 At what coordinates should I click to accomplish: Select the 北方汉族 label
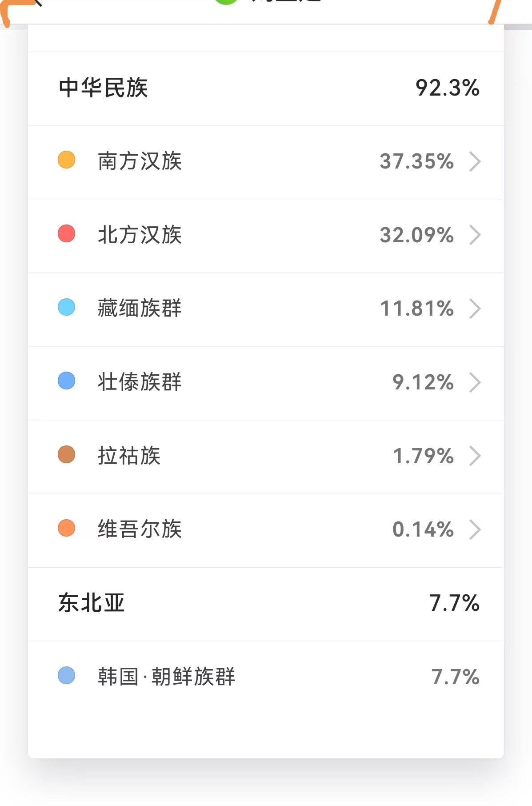click(x=140, y=235)
